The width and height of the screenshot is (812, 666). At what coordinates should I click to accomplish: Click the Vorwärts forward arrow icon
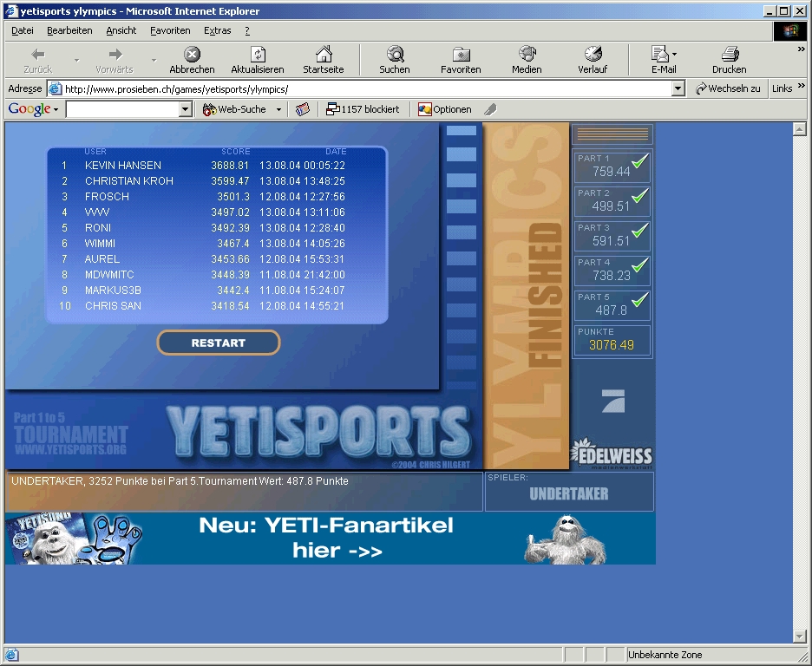coord(115,55)
